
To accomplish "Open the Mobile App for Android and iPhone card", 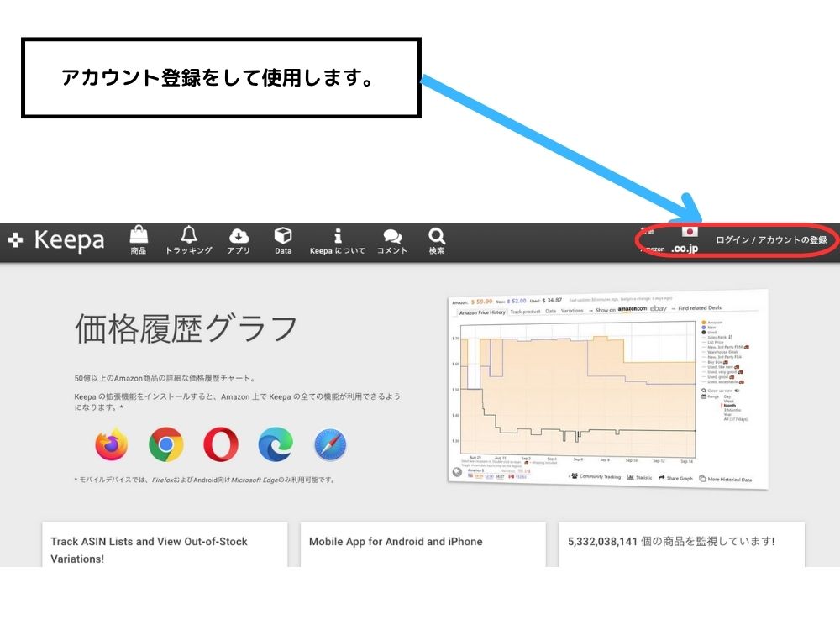I will coord(423,545).
